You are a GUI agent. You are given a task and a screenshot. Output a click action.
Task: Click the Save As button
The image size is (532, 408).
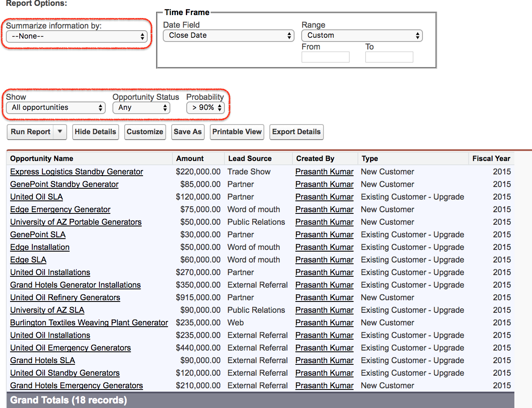pos(188,132)
